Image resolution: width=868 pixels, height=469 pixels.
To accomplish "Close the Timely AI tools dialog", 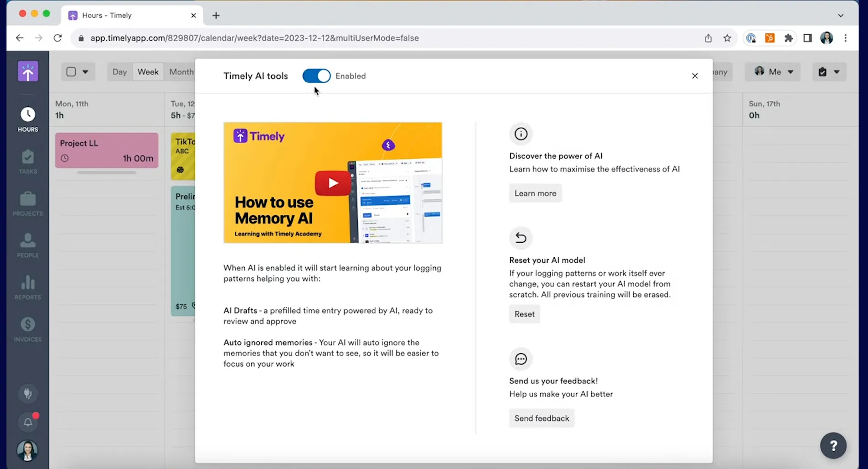I will click(695, 76).
